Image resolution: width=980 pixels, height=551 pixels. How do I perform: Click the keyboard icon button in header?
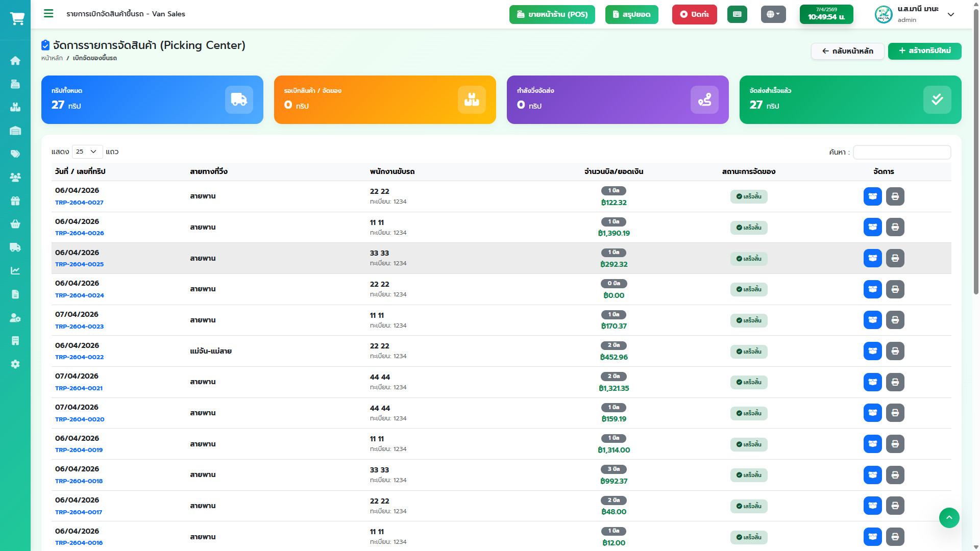pyautogui.click(x=737, y=14)
